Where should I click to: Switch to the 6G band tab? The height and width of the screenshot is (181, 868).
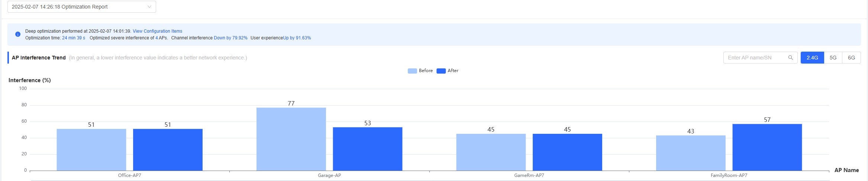point(851,58)
